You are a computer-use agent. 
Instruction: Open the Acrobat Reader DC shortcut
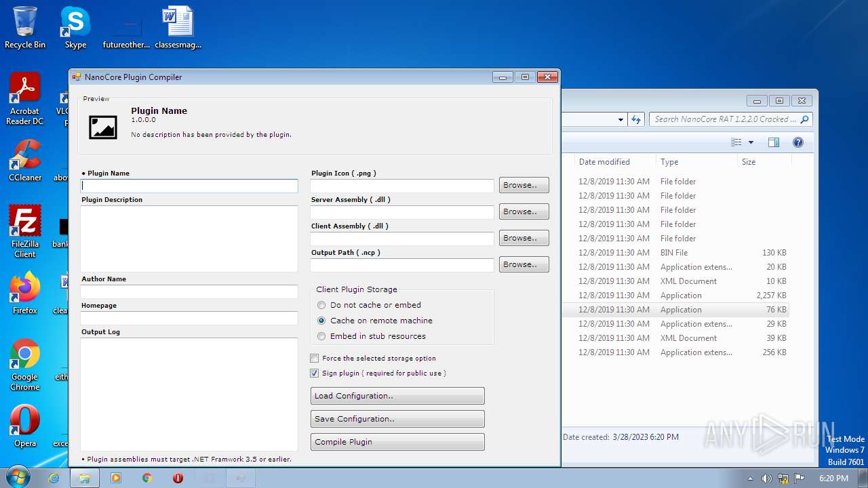24,99
